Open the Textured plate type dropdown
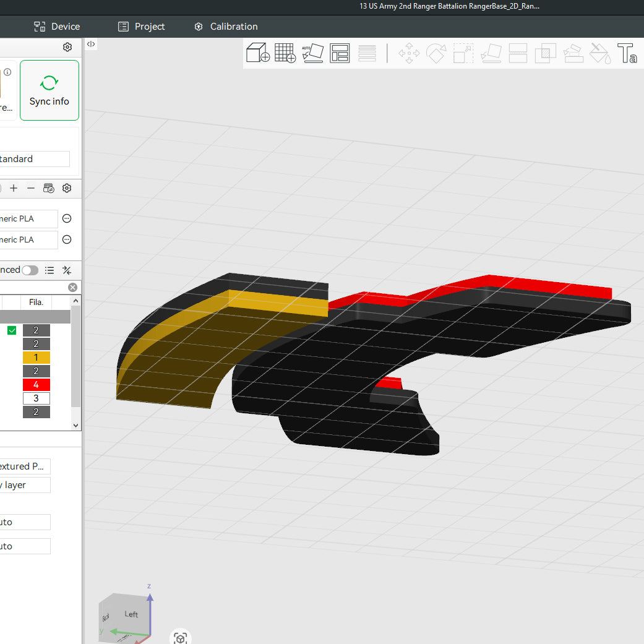This screenshot has width=644, height=644. coord(25,466)
